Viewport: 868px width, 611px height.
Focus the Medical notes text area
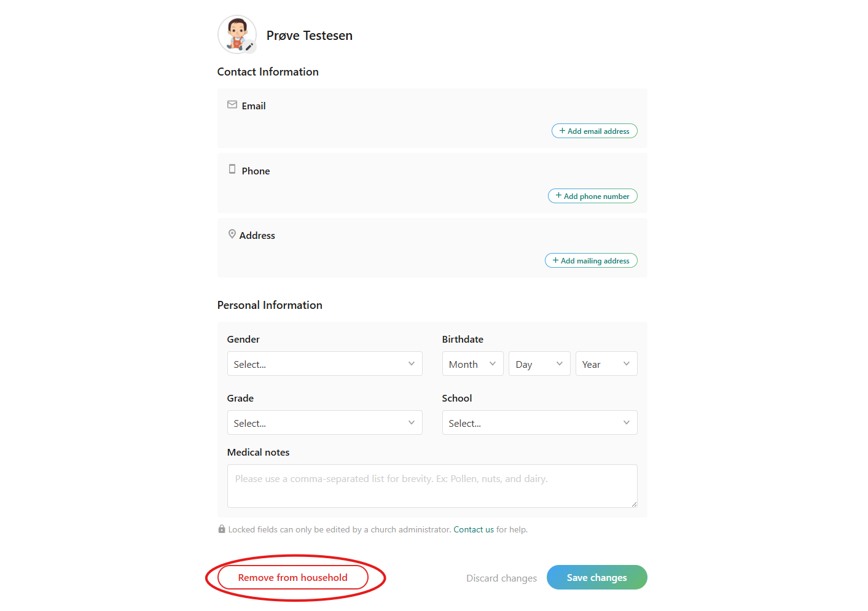click(x=432, y=486)
